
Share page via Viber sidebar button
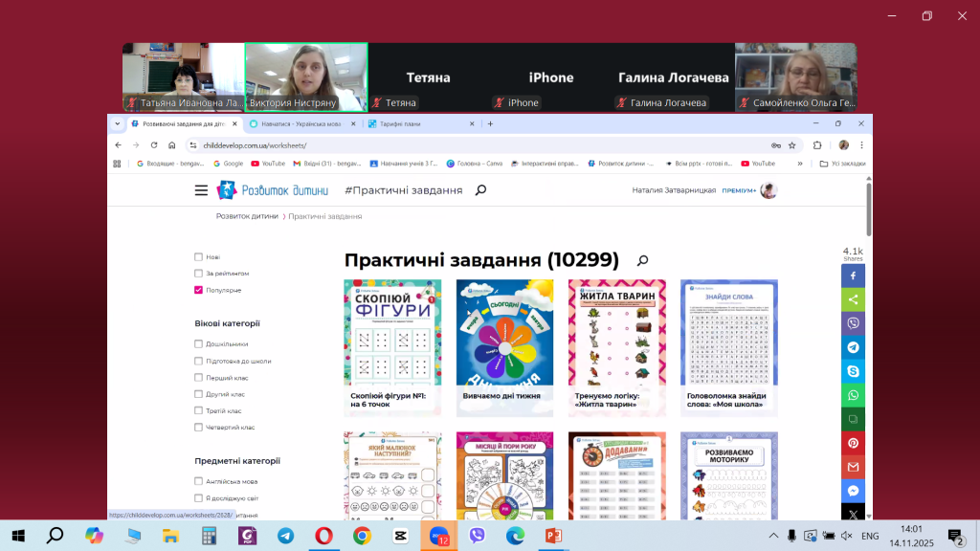853,323
